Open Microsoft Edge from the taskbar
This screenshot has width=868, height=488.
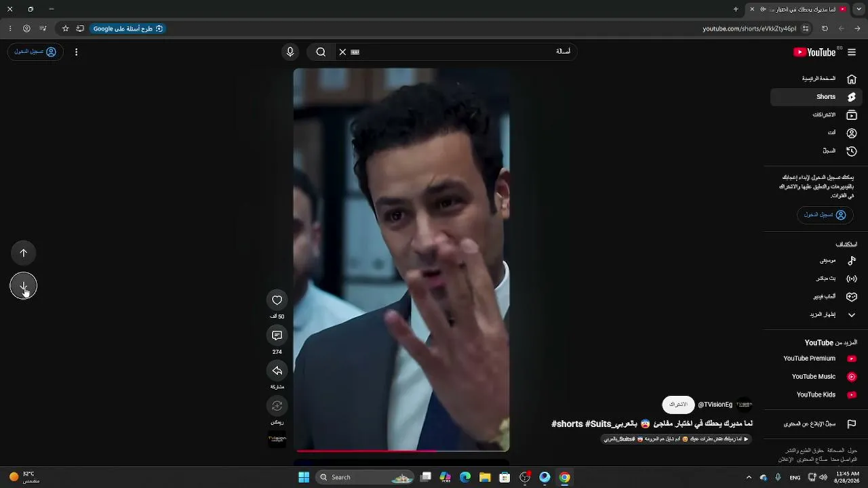tap(465, 477)
